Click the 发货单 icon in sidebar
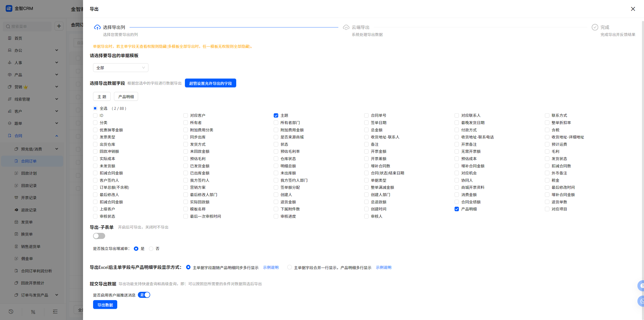The height and width of the screenshot is (320, 644). [x=16, y=222]
